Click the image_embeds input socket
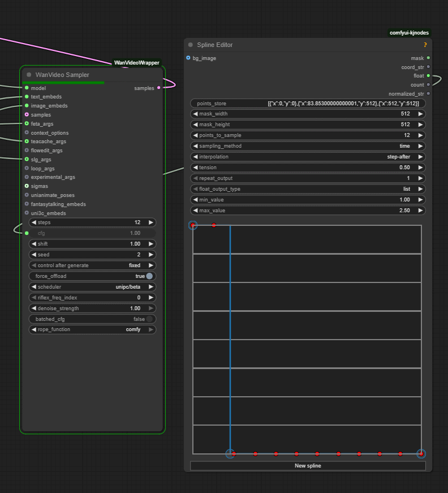Screen dimensions: 448x493 [x=27, y=106]
